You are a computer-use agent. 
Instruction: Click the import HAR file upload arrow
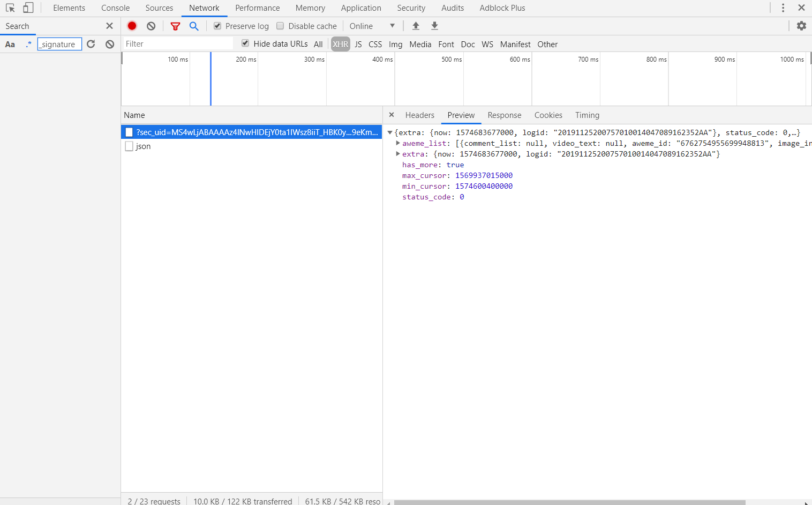click(416, 26)
